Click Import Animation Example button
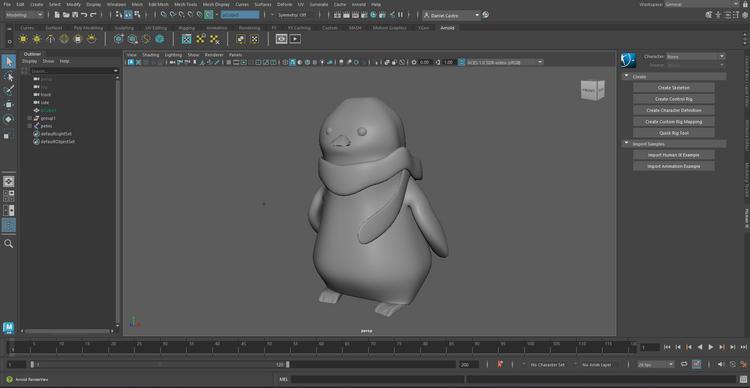The image size is (750, 388). (673, 166)
